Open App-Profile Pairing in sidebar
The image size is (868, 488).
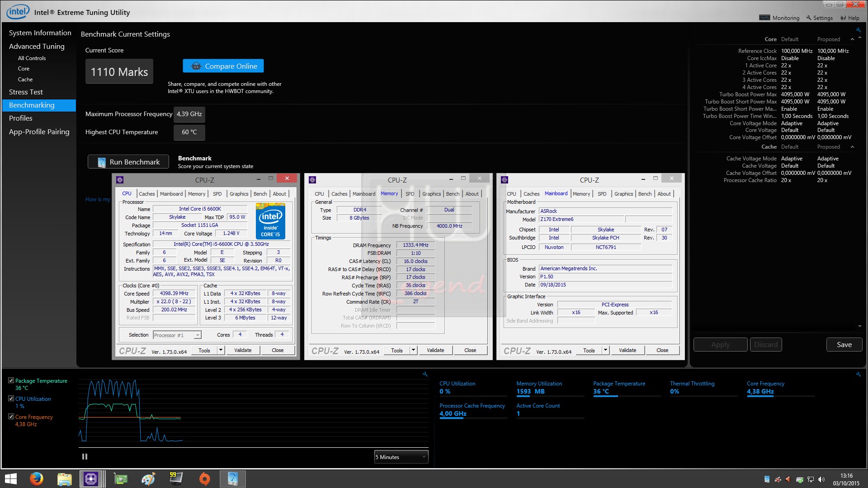coord(39,131)
